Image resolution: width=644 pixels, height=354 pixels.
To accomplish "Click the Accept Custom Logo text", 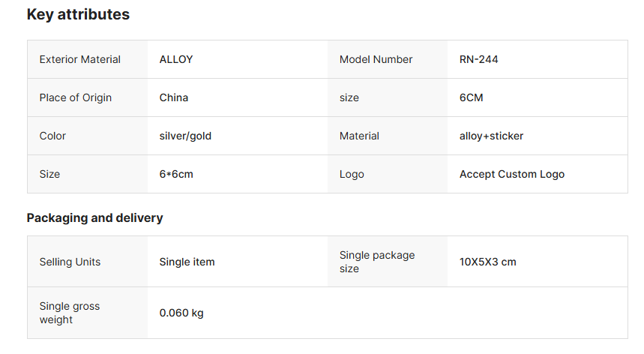I will (x=512, y=174).
